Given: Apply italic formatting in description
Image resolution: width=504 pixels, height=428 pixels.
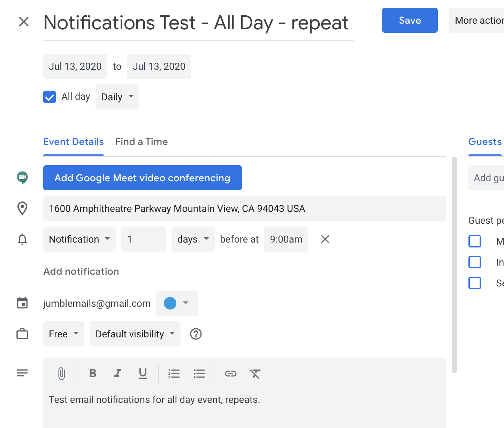Looking at the screenshot, I should pos(117,374).
